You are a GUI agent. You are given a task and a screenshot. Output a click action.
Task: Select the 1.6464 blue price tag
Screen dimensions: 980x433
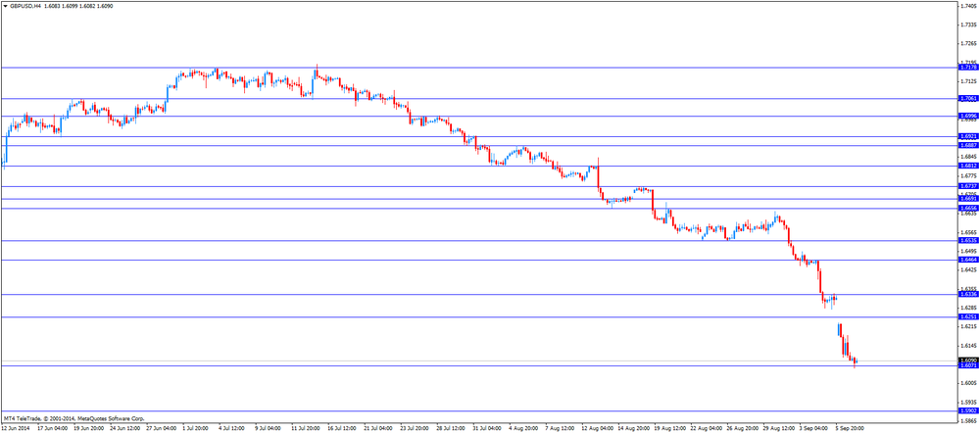[968, 260]
